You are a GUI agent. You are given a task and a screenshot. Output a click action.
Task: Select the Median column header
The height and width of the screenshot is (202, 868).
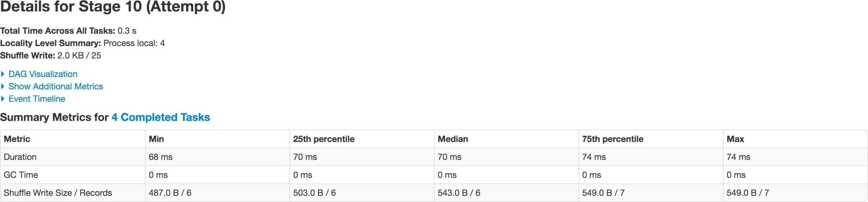453,139
